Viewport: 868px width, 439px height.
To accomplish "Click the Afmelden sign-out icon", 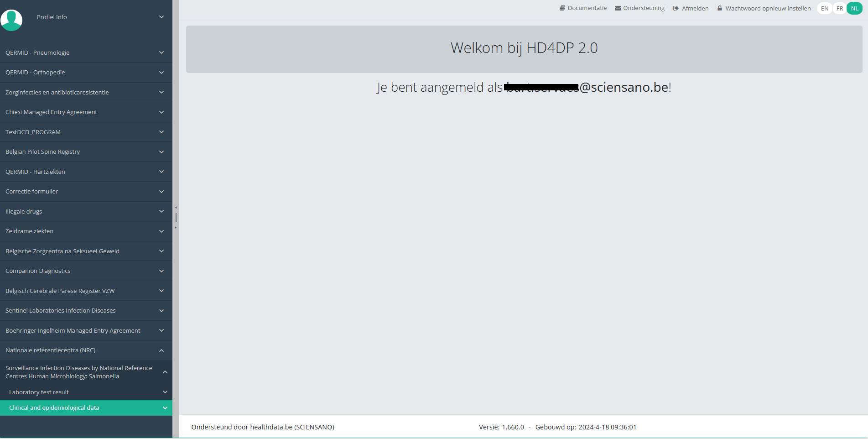I will coord(676,8).
